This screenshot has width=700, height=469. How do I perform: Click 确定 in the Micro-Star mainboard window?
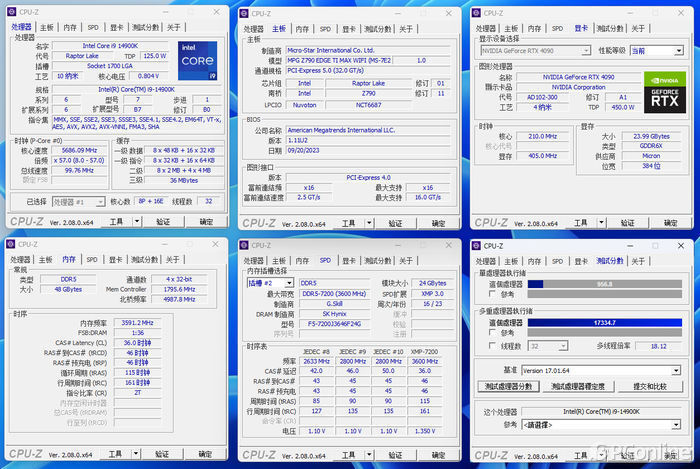tap(438, 224)
